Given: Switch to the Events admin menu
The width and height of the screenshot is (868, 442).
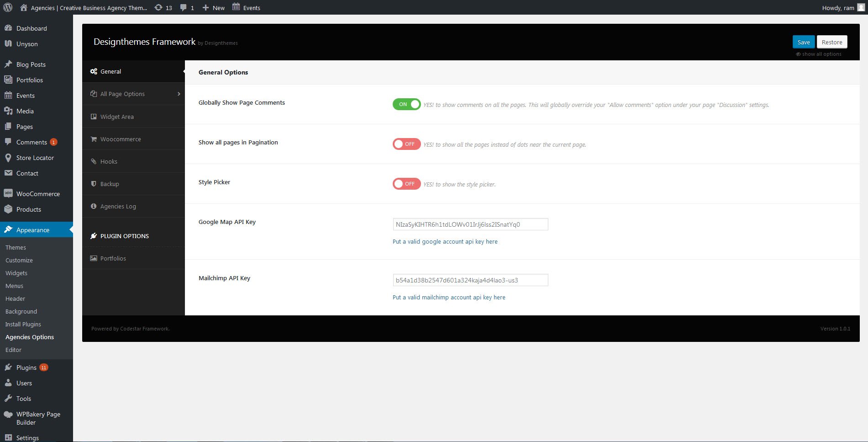Looking at the screenshot, I should tap(24, 95).
